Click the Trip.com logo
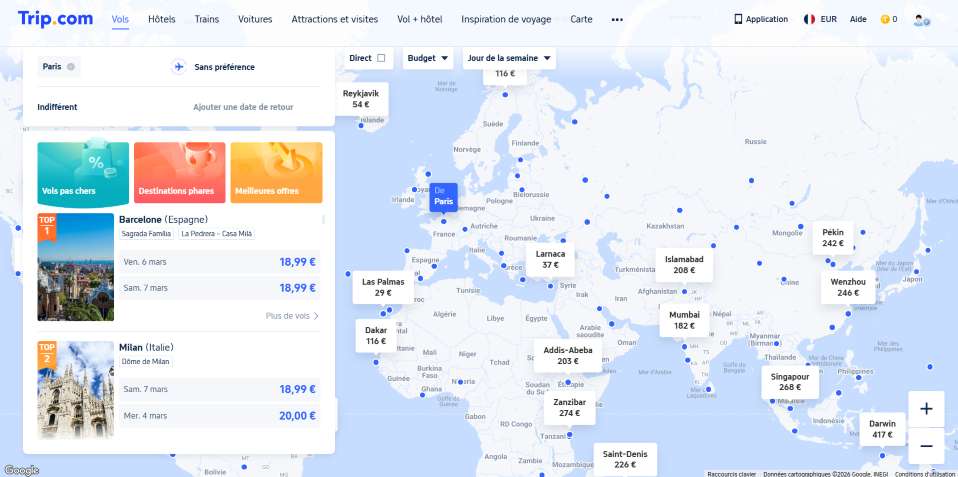 tap(55, 18)
